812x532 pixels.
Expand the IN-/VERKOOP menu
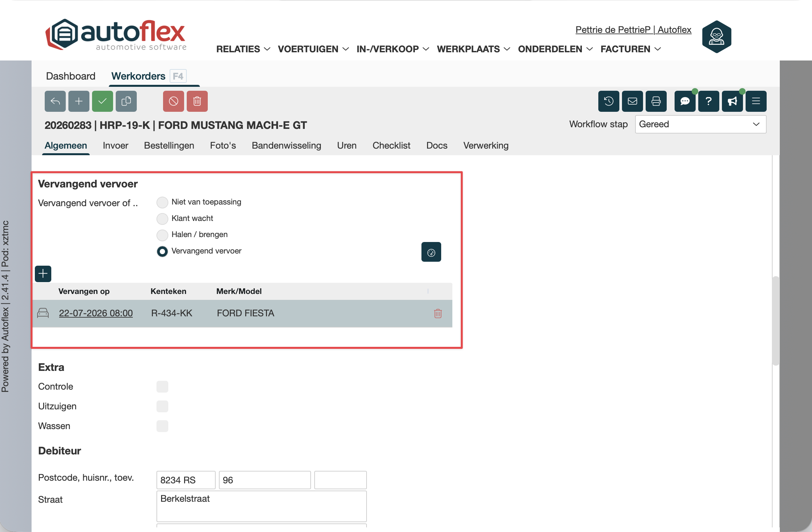(x=393, y=49)
